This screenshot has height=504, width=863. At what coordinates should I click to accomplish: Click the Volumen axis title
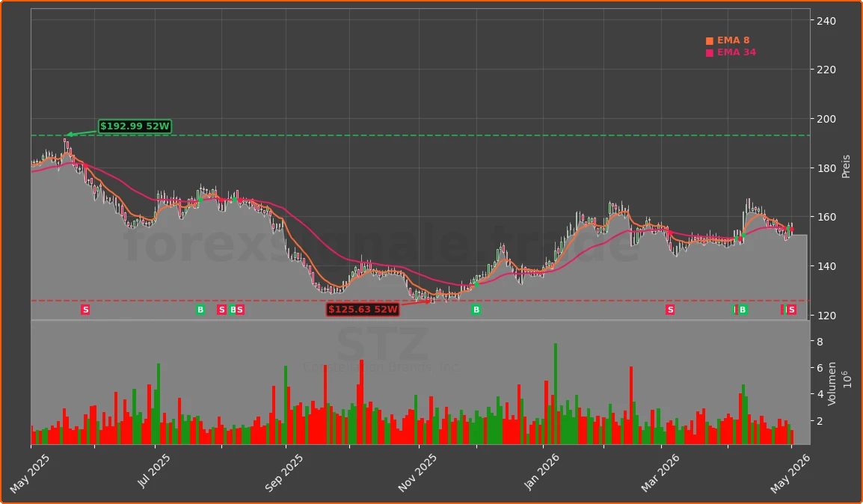[x=832, y=384]
